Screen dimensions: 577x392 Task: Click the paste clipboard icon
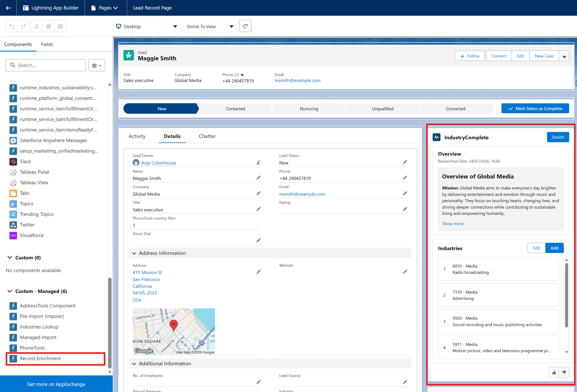tap(60, 26)
